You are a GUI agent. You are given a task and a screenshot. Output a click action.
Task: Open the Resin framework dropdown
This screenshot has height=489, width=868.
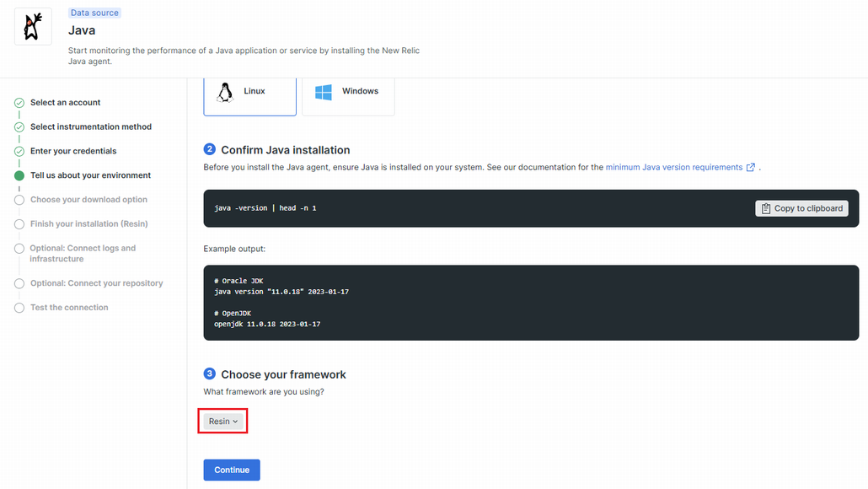223,422
